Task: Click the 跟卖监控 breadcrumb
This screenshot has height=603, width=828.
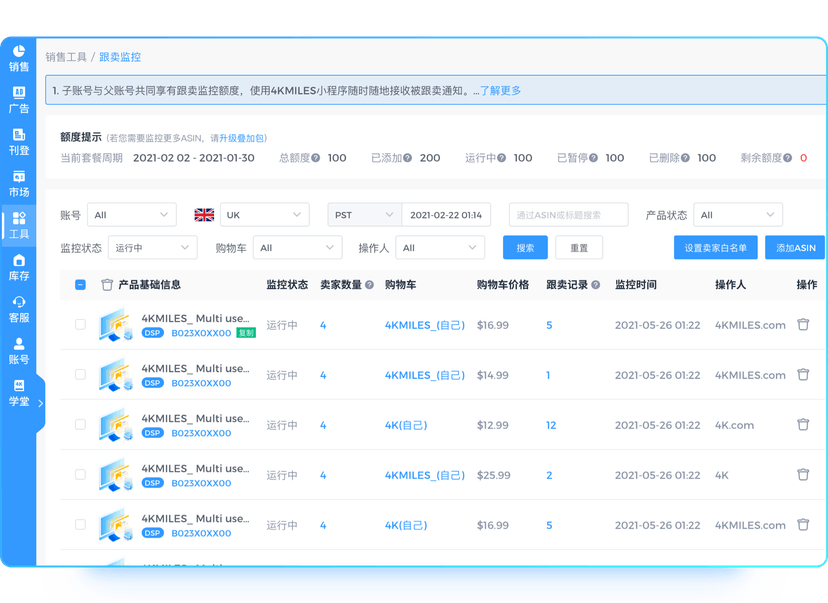Action: tap(120, 57)
